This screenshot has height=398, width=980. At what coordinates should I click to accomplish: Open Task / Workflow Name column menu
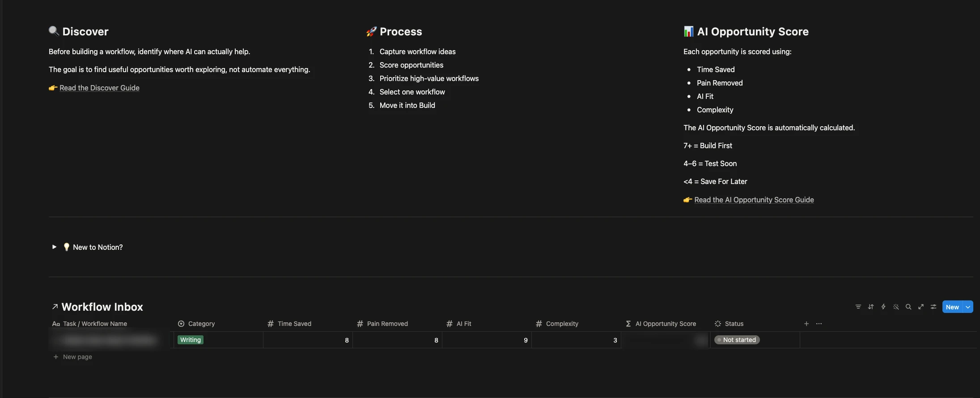(x=95, y=324)
